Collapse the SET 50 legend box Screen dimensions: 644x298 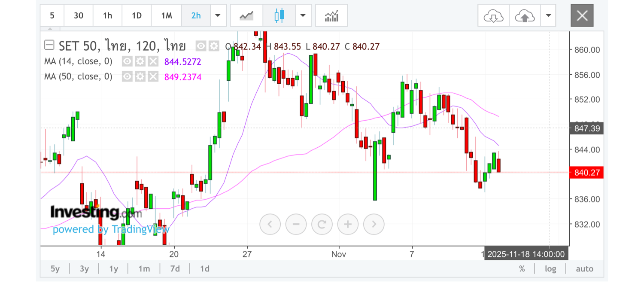49,45
